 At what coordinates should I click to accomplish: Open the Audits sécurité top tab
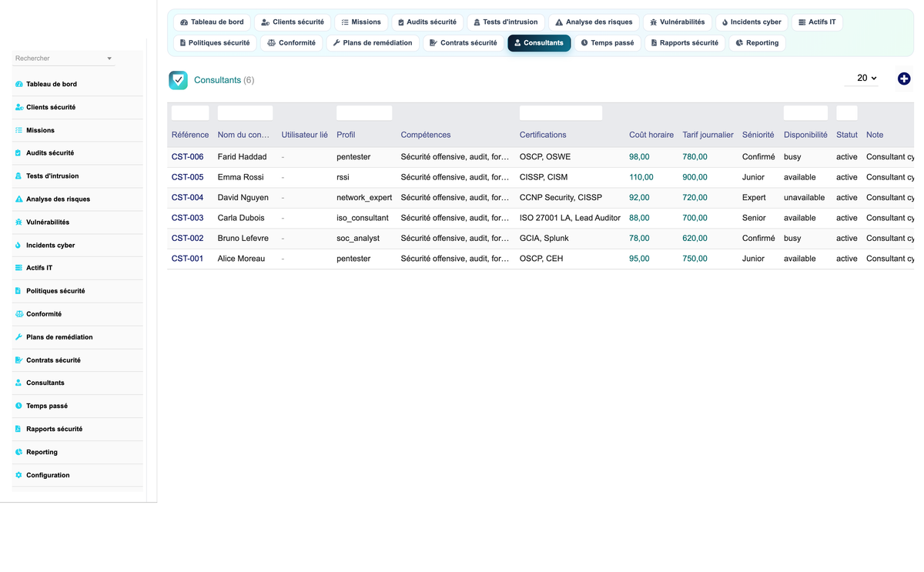427,22
